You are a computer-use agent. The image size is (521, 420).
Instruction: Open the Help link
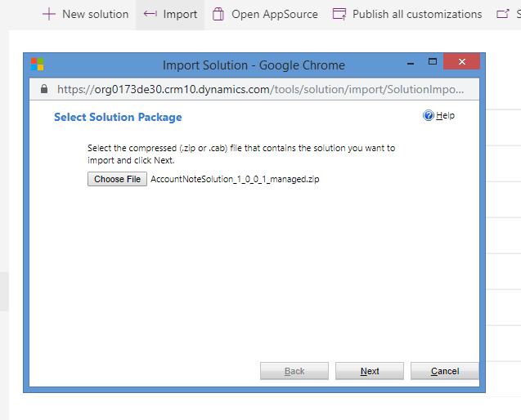point(445,116)
